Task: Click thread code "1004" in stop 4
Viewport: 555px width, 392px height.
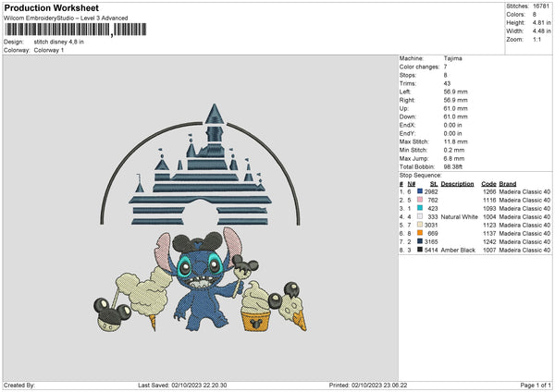Action: coord(489,216)
